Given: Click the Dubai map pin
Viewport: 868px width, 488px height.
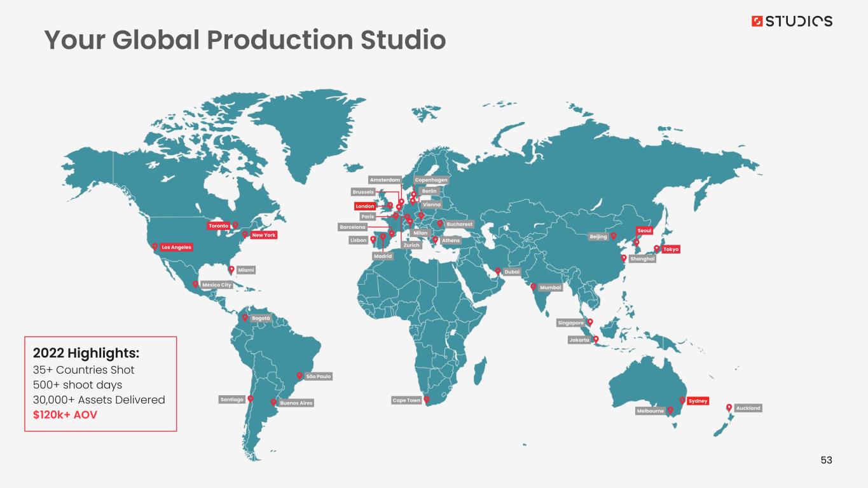Looking at the screenshot, I should coord(498,271).
